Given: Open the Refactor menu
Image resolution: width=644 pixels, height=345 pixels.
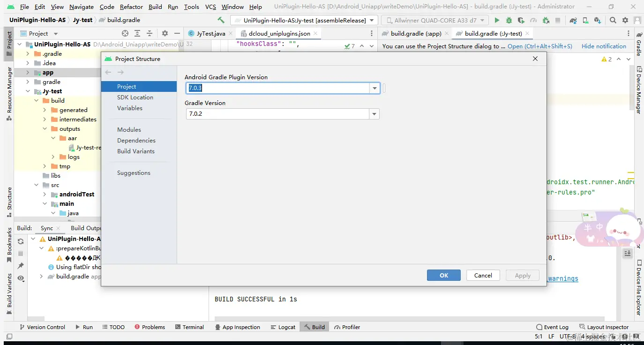Looking at the screenshot, I should point(131,7).
